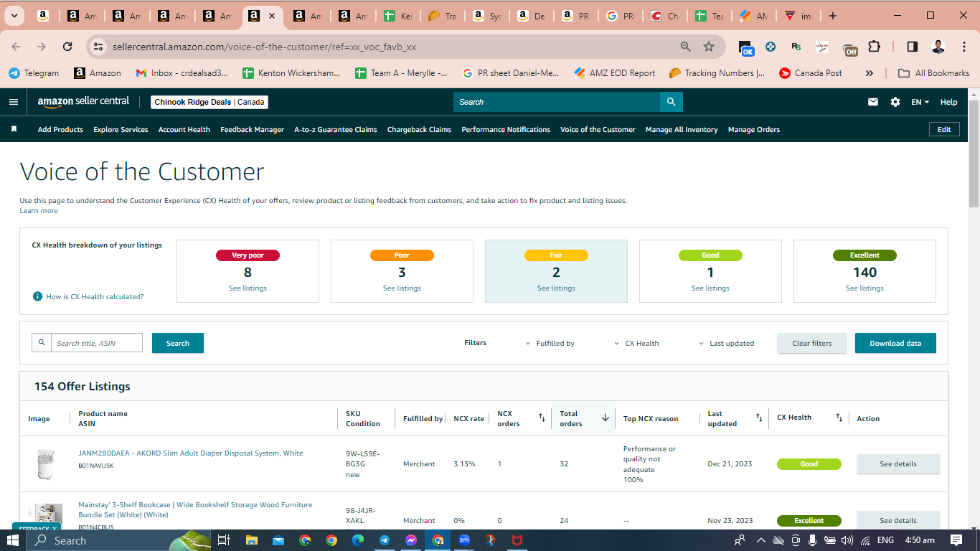Open the Seller Central messages envelope icon
This screenshot has height=551, width=980.
(x=873, y=102)
